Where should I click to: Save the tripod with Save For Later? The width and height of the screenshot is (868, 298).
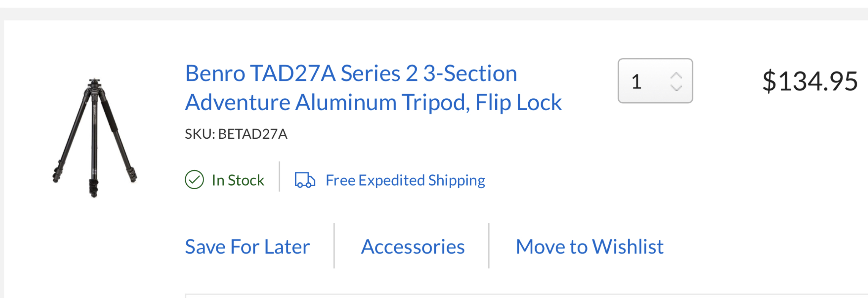pos(247,247)
